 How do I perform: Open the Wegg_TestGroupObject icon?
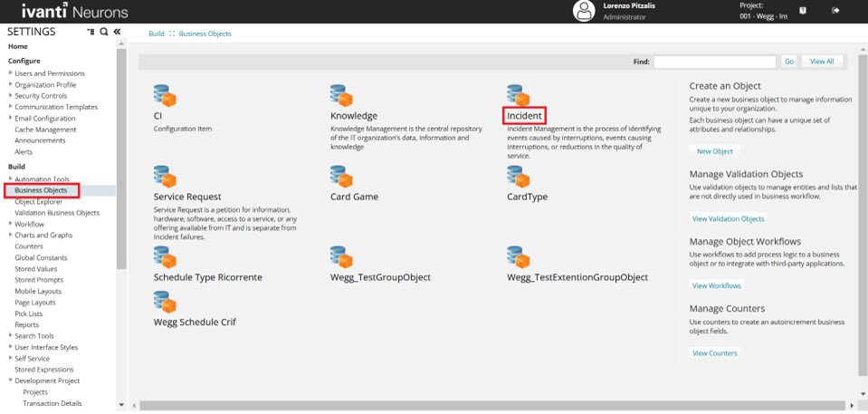(341, 257)
